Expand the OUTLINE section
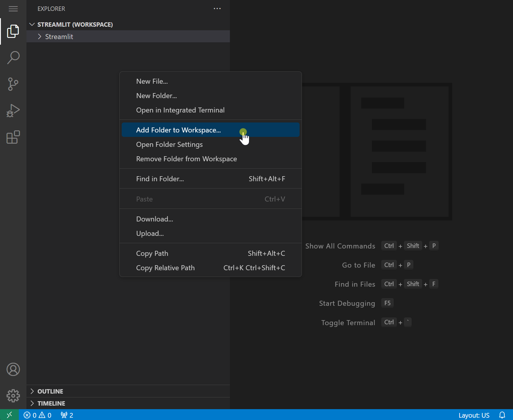This screenshot has height=420, width=513. 128,391
